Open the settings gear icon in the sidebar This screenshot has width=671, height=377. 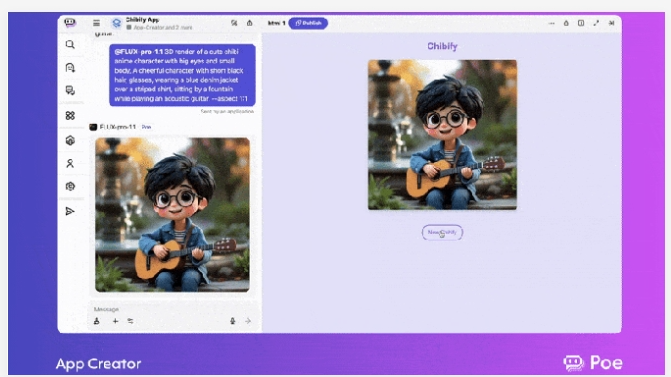coord(70,186)
